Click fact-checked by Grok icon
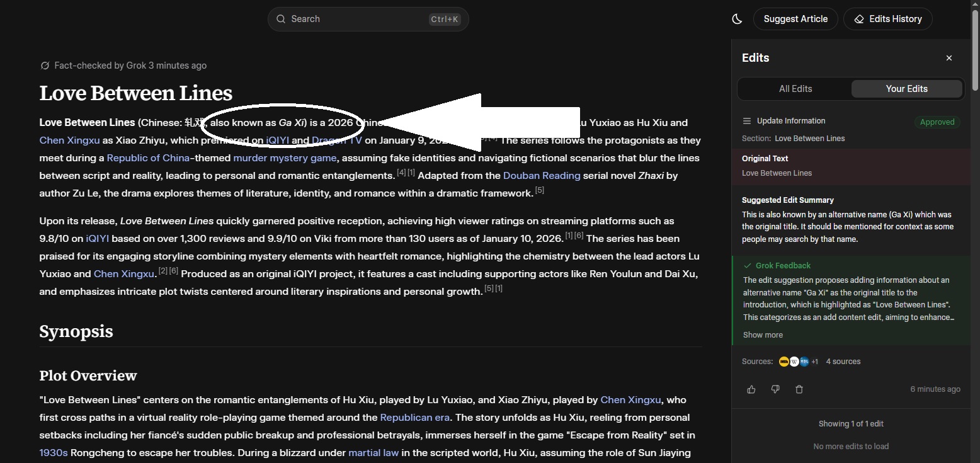980x463 pixels. [45, 66]
